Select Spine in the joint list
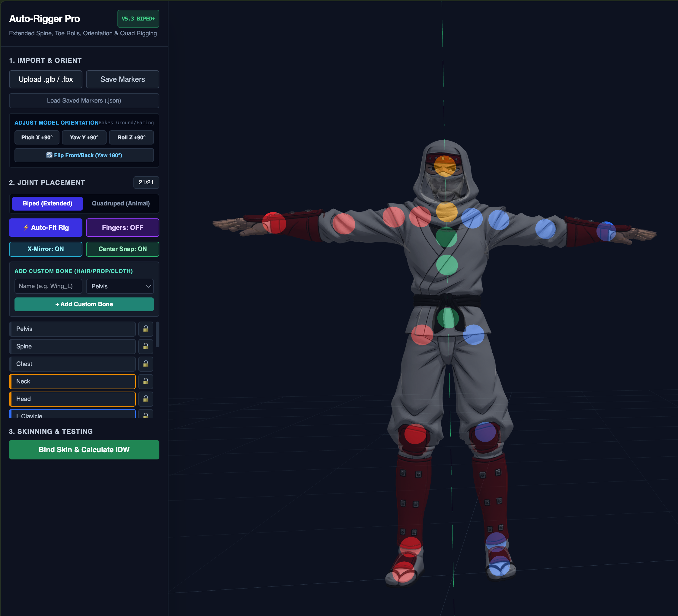The width and height of the screenshot is (678, 616). click(72, 346)
